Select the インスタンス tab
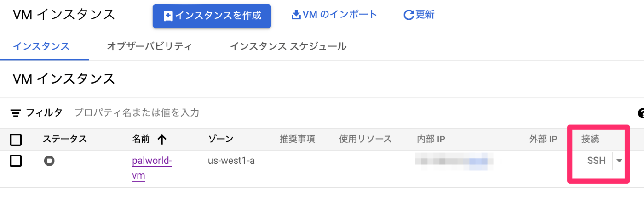Screen dimensions: 644x201 (x=41, y=46)
